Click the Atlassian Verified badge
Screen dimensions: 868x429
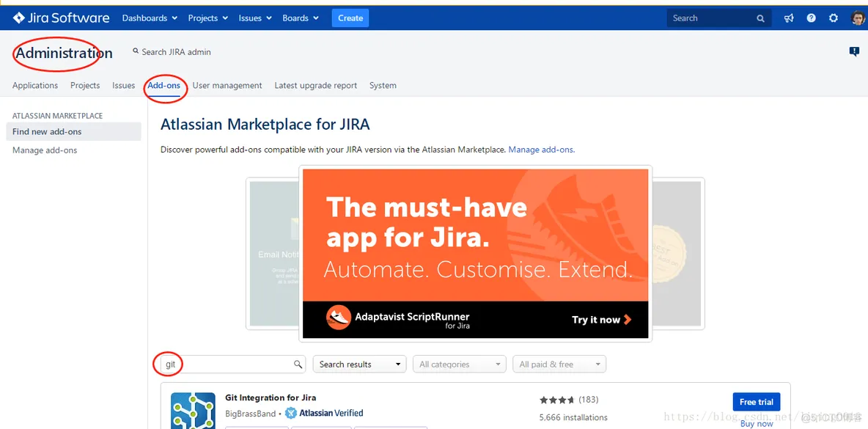(x=324, y=413)
